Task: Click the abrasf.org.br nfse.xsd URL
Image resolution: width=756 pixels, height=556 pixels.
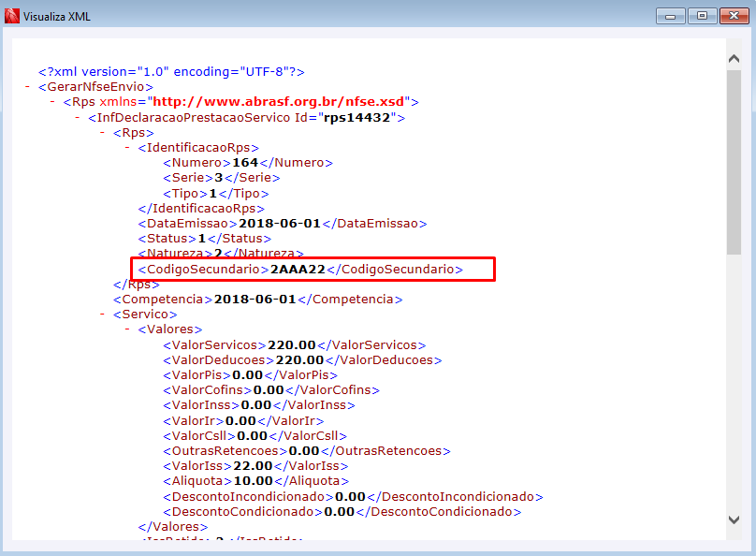Action: pyautogui.click(x=278, y=102)
